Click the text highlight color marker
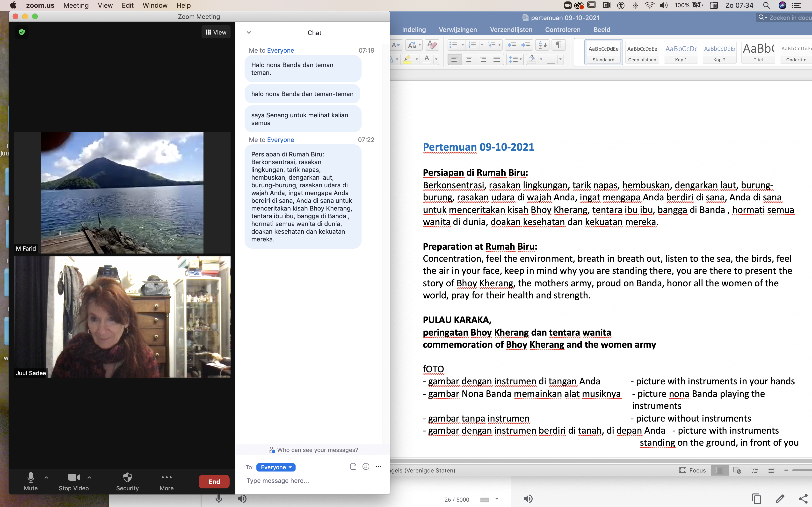Image resolution: width=812 pixels, height=507 pixels. point(407,59)
